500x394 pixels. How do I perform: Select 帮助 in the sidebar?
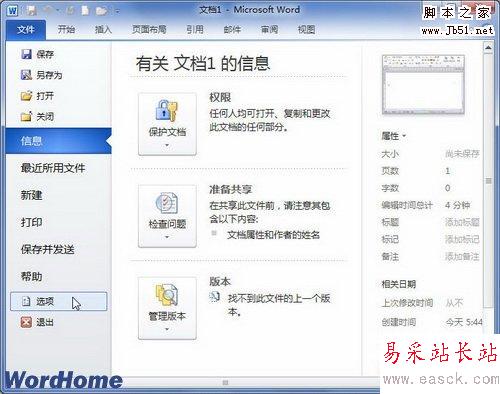32,276
